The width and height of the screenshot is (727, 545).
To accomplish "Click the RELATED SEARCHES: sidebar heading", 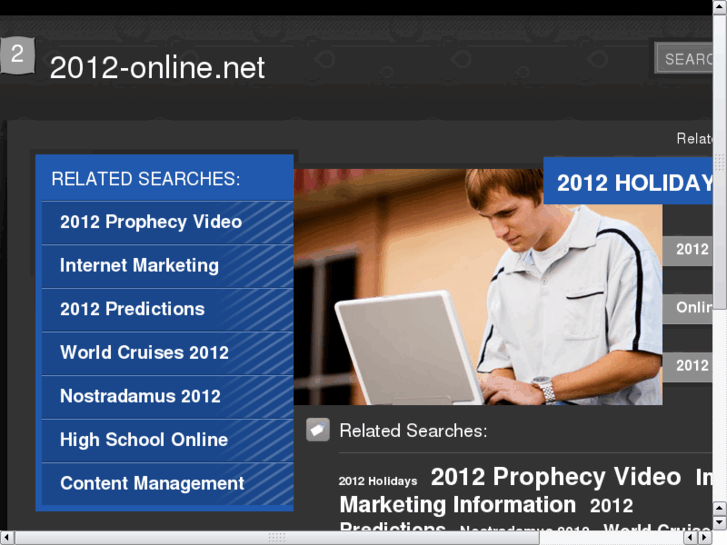I will [x=146, y=179].
